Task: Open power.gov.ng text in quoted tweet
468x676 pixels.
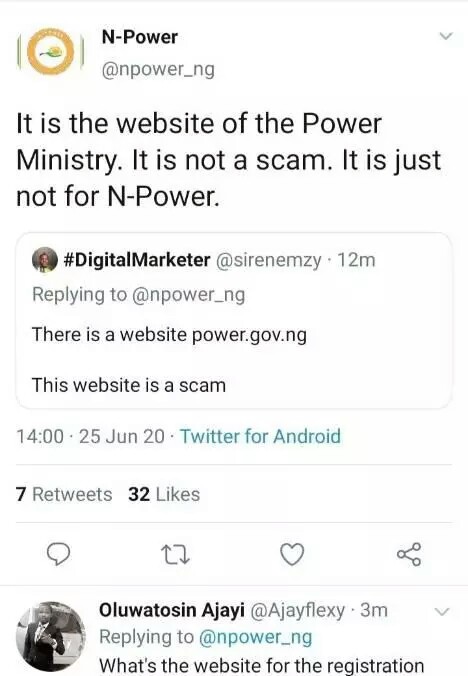Action: tap(249, 335)
